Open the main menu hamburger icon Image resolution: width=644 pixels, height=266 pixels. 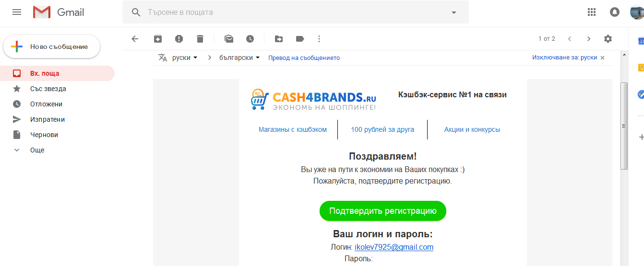point(17,12)
